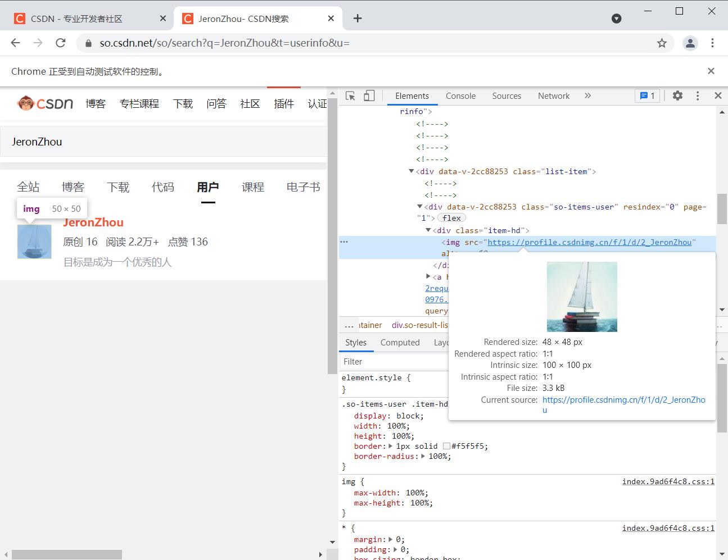The height and width of the screenshot is (560, 728).
Task: Click the CSDN logo
Action: pos(46,103)
